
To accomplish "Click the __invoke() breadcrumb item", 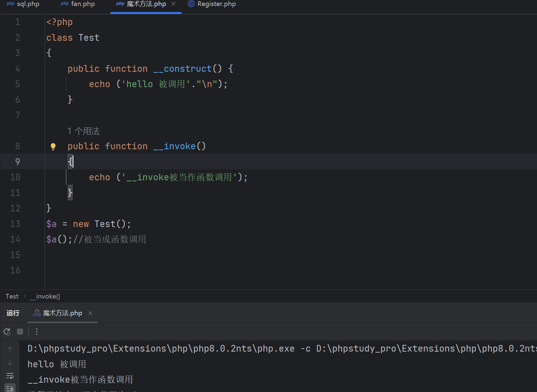I will coord(45,296).
